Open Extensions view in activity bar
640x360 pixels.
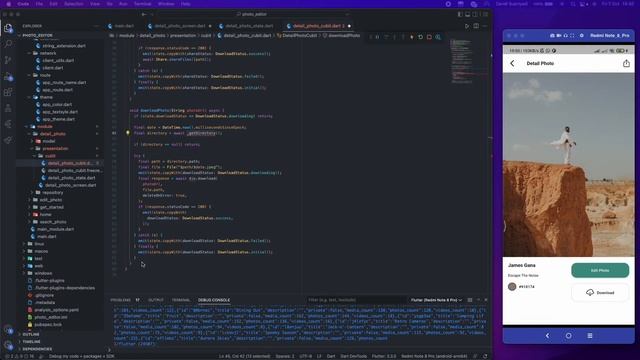(x=8, y=92)
